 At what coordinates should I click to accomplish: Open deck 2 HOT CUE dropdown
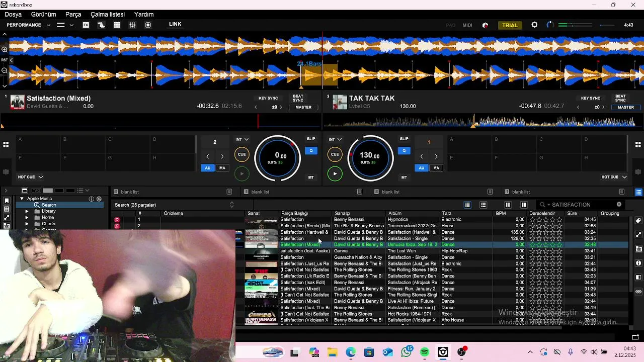(614, 177)
